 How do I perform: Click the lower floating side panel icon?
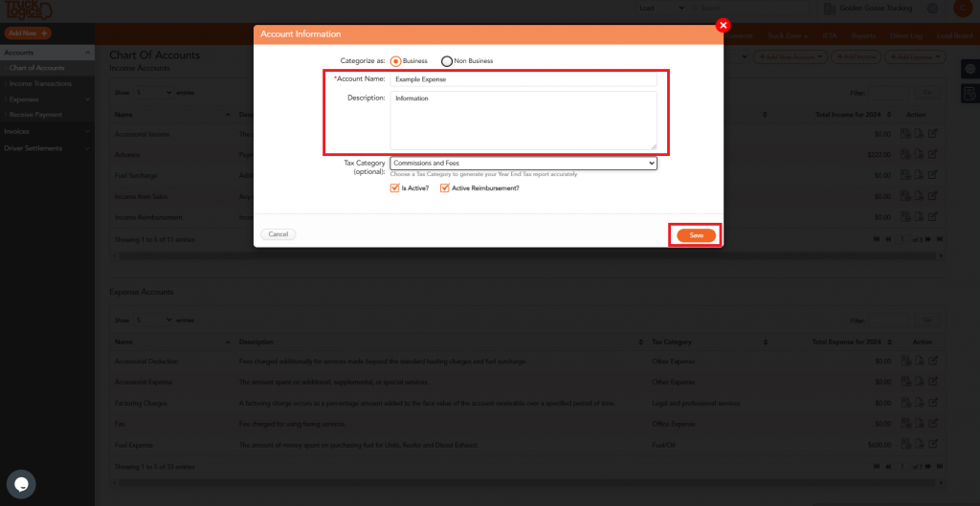tap(970, 94)
